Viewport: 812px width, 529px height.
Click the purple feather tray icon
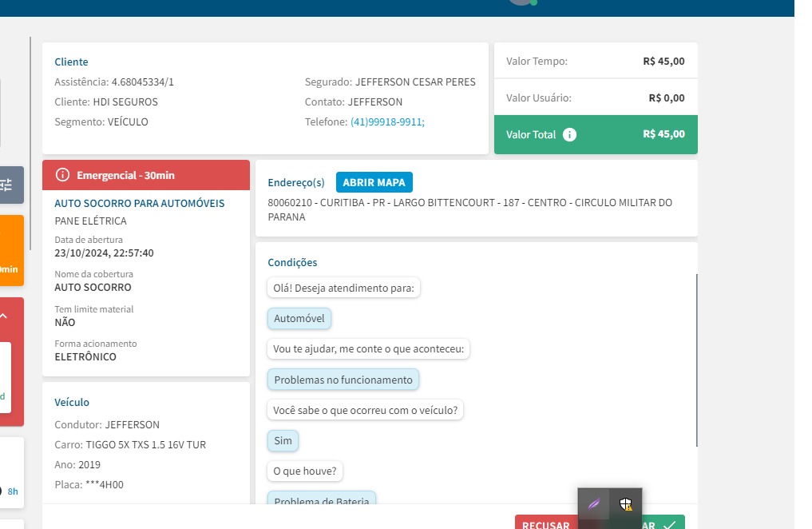(593, 503)
